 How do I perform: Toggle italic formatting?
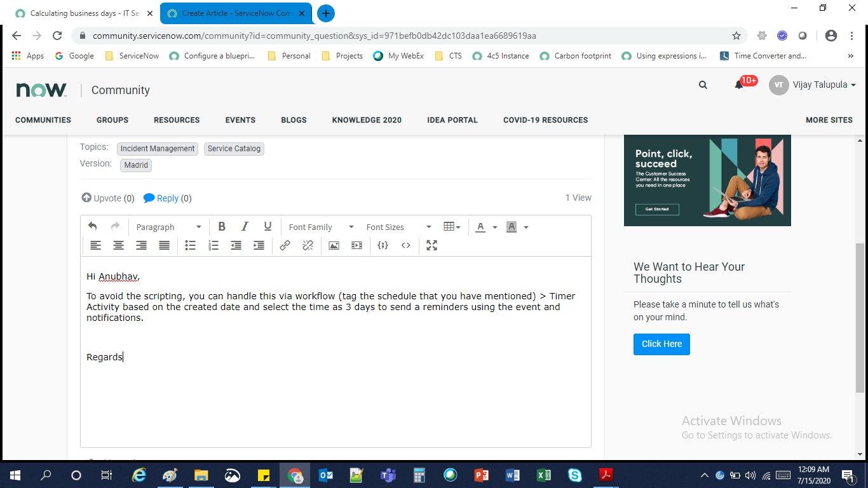tap(245, 226)
